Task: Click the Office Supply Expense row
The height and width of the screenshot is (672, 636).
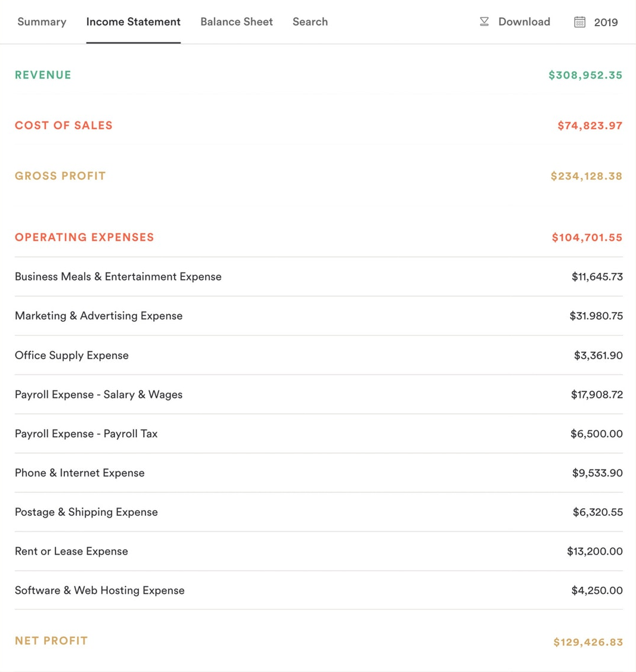Action: 72,355
